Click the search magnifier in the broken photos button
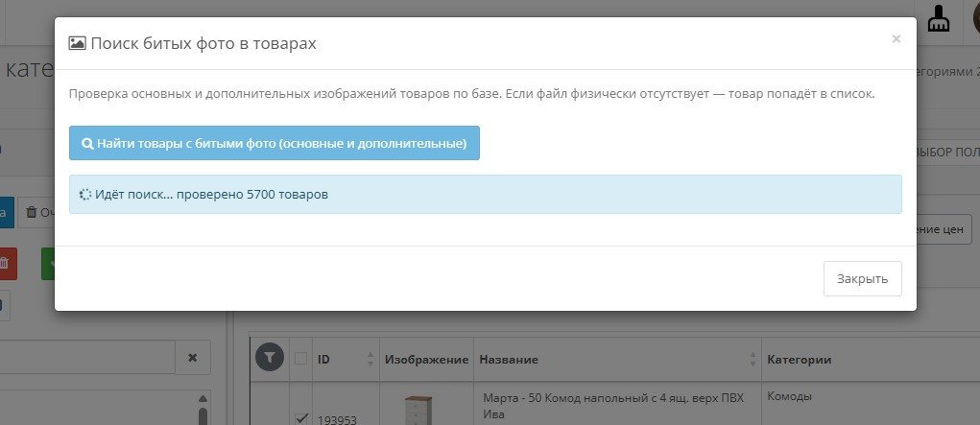This screenshot has height=425, width=980. [87, 144]
